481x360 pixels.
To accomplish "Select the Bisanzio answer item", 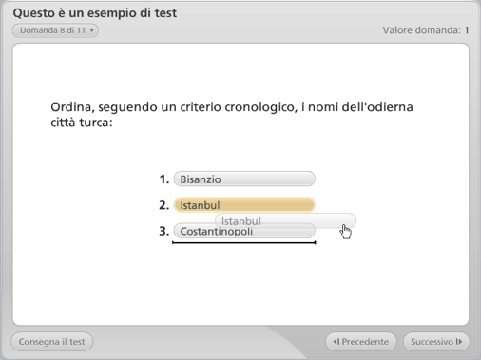I will click(244, 179).
